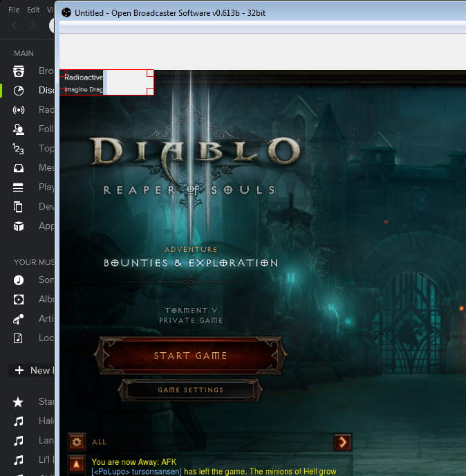Open Follow person icon in Spotify sidebar
Image resolution: width=466 pixels, height=476 pixels.
tap(19, 129)
